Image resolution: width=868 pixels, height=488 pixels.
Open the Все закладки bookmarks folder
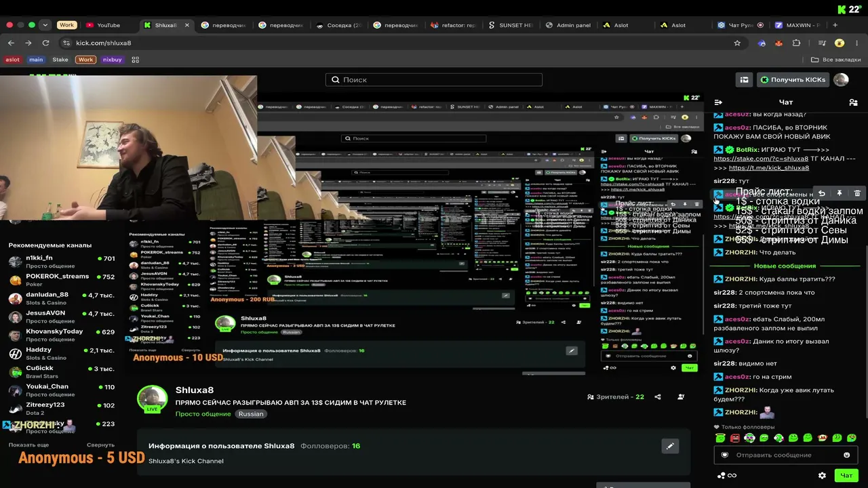coord(836,60)
